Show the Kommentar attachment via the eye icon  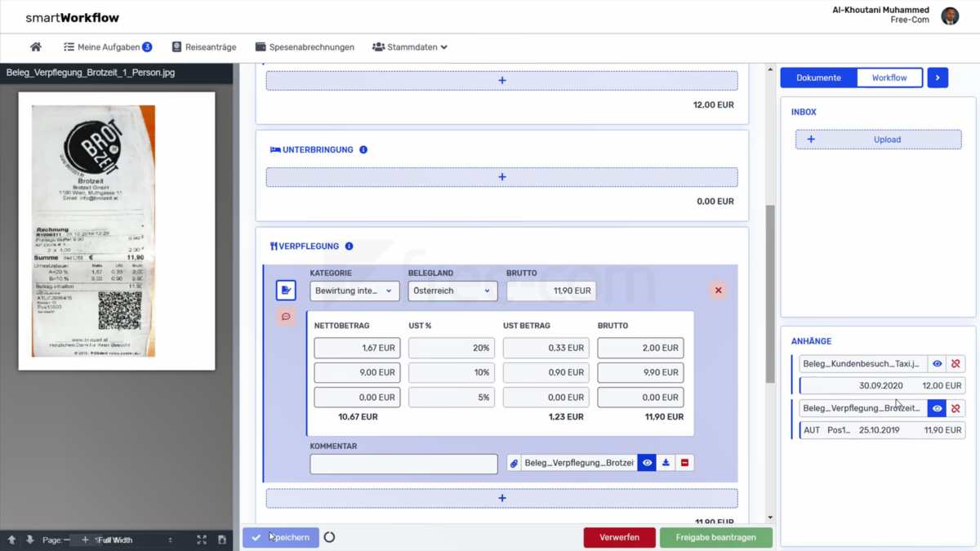point(646,463)
